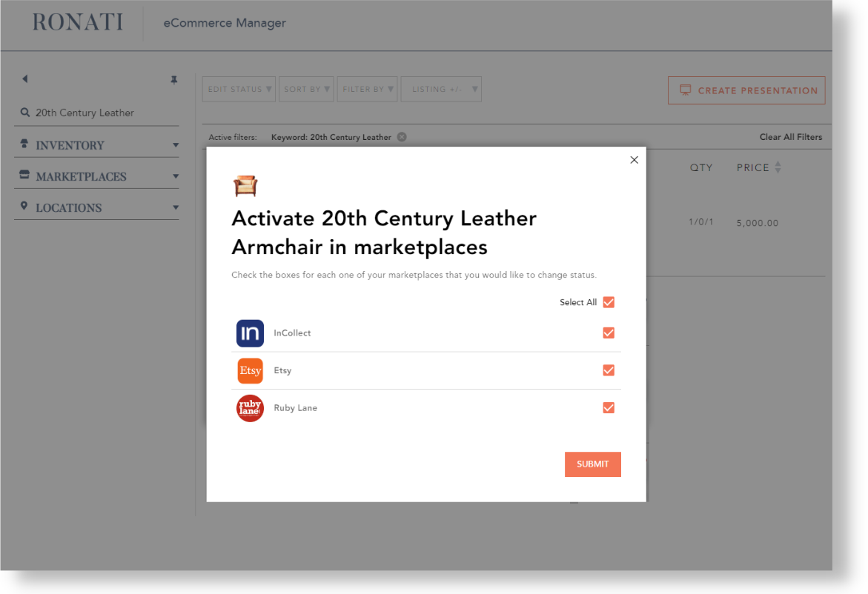The image size is (868, 594).
Task: Uncheck the Ruby Lane checkbox
Action: coord(609,408)
